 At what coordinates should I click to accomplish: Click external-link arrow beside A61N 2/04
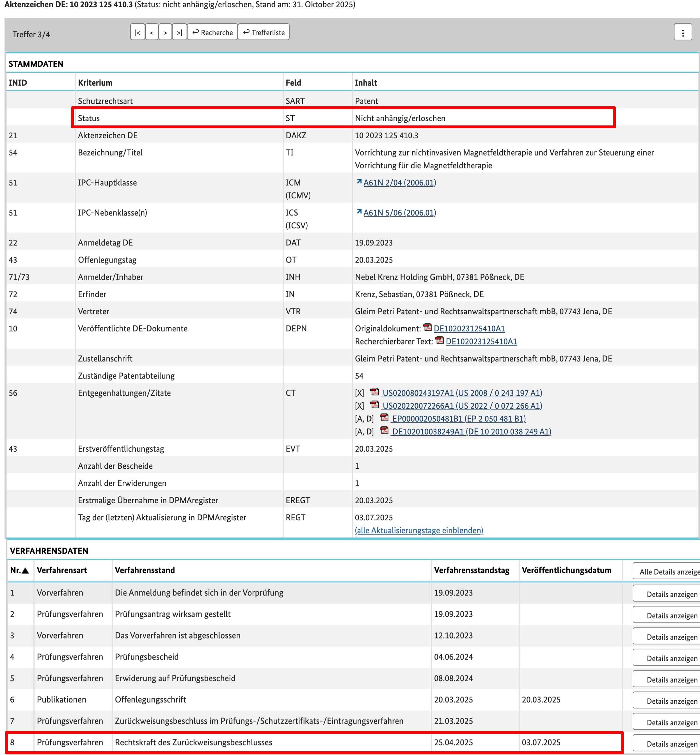pos(359,182)
